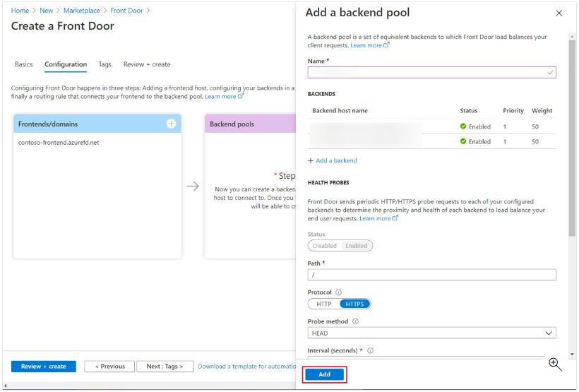Click the green Enabled status icon in first backend row
This screenshot has width=579, height=392.
click(463, 127)
